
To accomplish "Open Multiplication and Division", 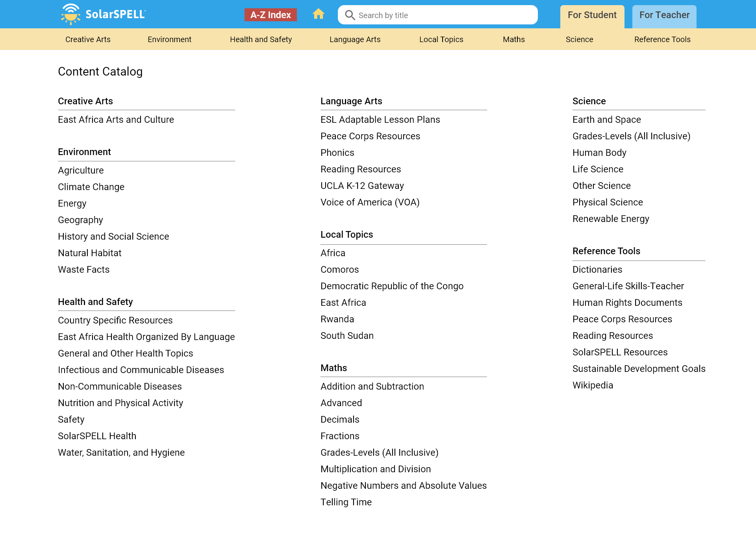I will click(376, 469).
